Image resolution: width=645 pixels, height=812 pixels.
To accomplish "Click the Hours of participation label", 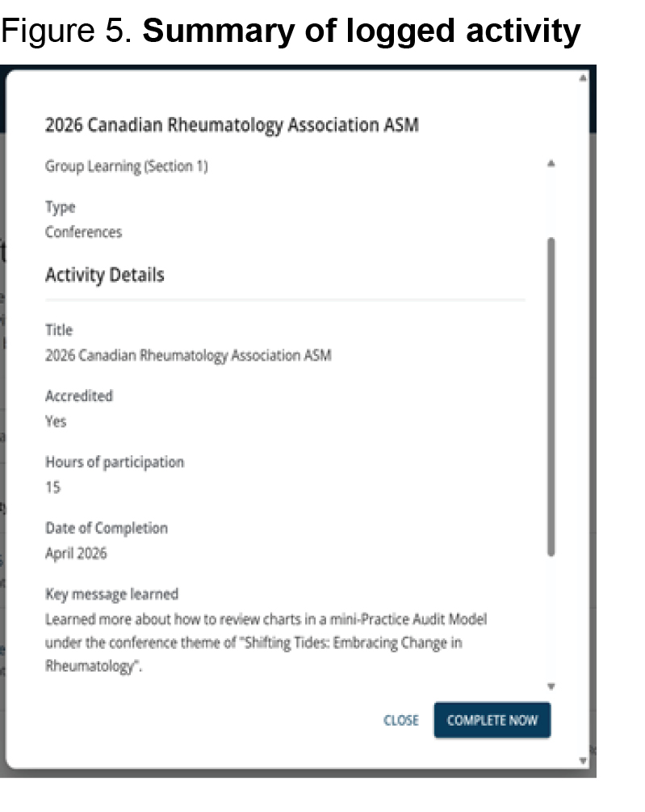I will (115, 462).
